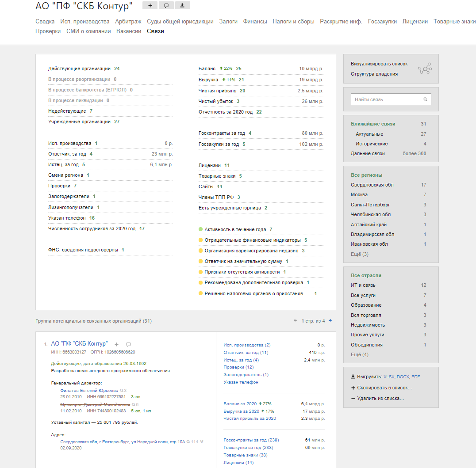Open the Структура владения link
The height and width of the screenshot is (468, 476).
[374, 74]
